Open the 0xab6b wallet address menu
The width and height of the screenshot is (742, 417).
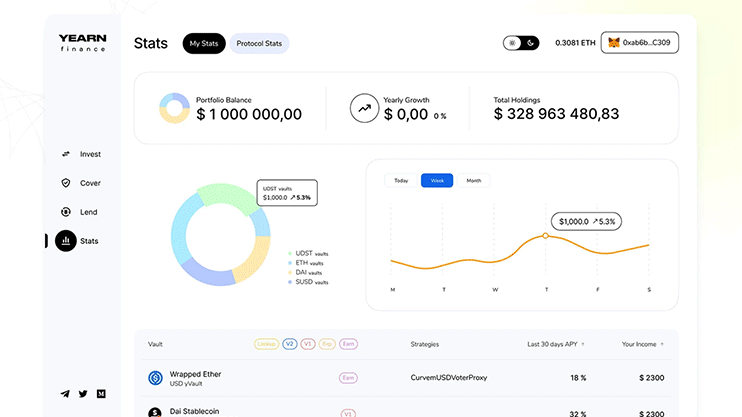(640, 43)
